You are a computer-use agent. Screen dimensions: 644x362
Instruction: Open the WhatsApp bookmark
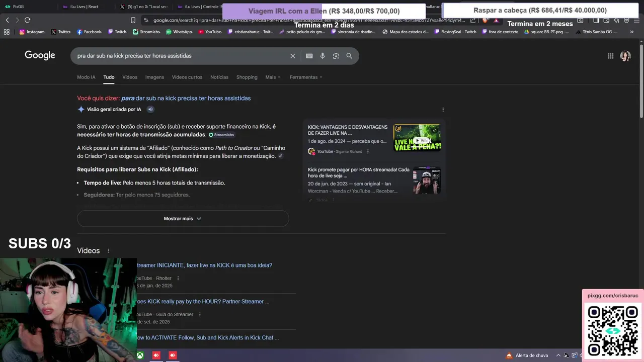coord(179,32)
